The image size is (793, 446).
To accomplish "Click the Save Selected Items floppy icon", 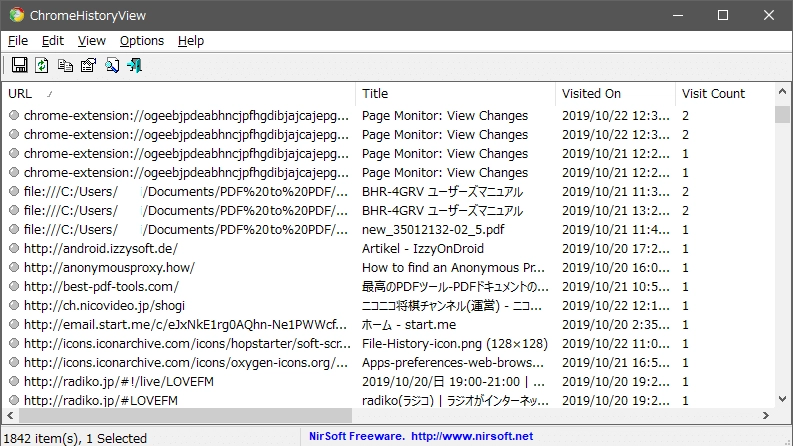I will 20,65.
